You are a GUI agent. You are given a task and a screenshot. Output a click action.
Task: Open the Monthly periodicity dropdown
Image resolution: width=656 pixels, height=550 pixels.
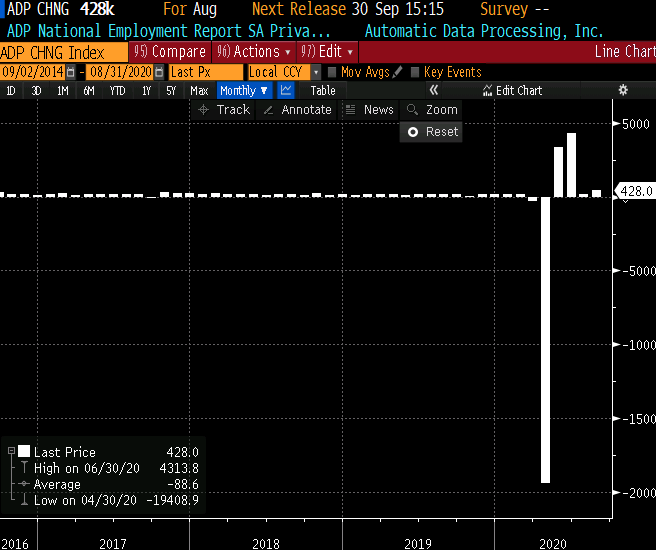pos(244,90)
